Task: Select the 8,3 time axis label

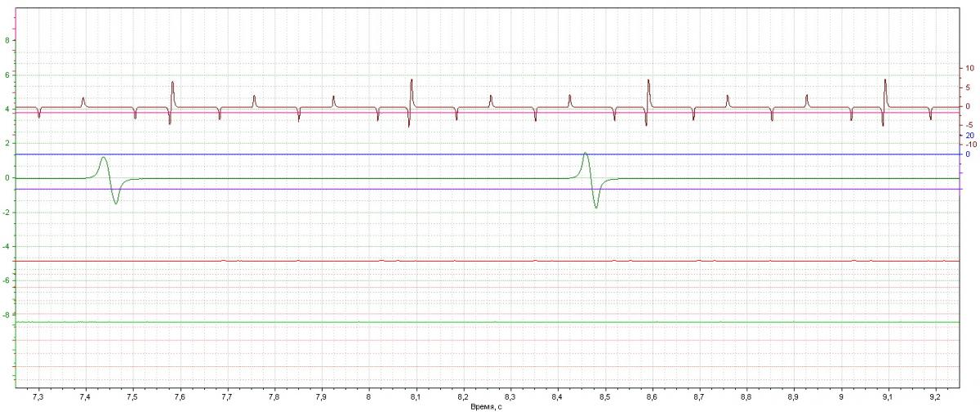Action: [510, 396]
